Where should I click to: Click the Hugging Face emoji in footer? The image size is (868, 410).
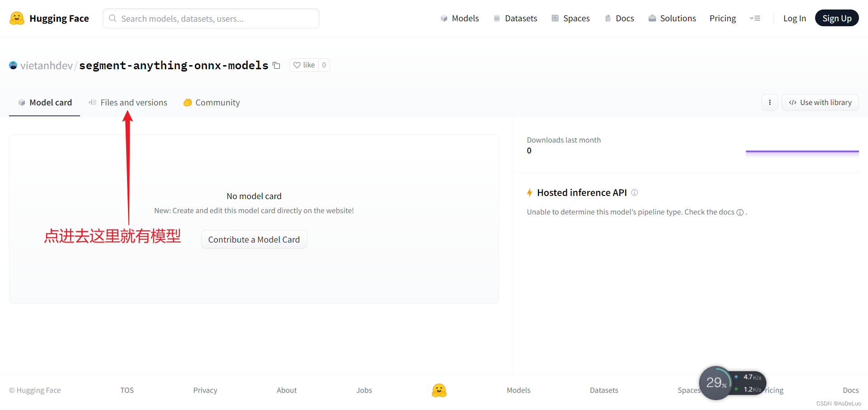coord(439,390)
